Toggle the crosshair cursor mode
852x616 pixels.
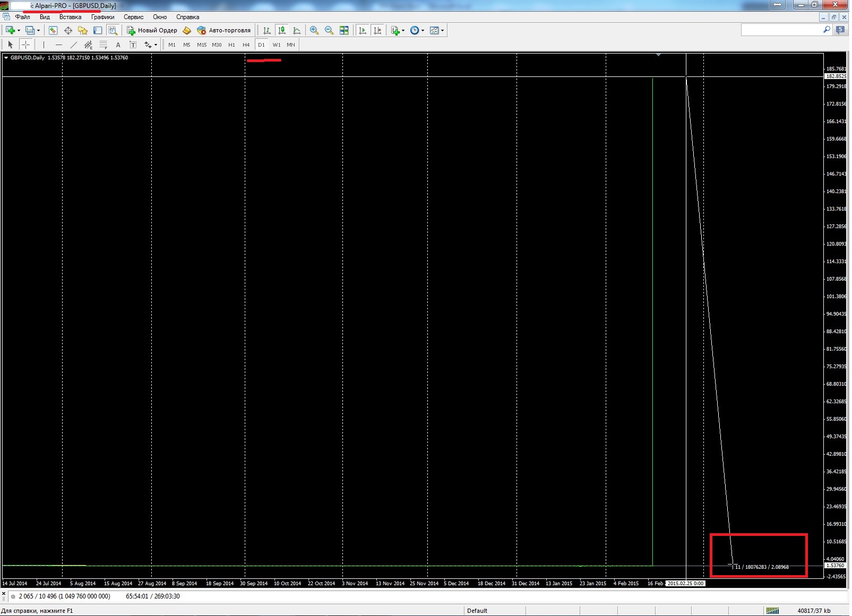coord(25,45)
